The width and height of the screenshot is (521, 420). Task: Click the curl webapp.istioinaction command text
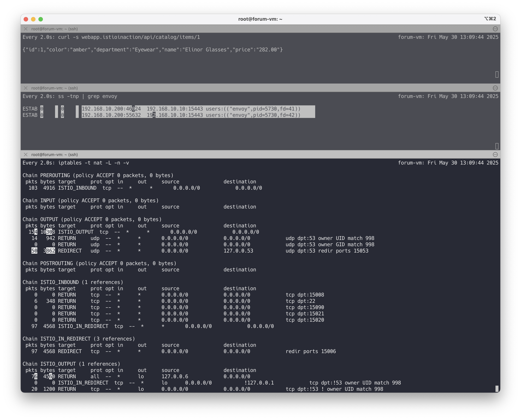tap(129, 37)
